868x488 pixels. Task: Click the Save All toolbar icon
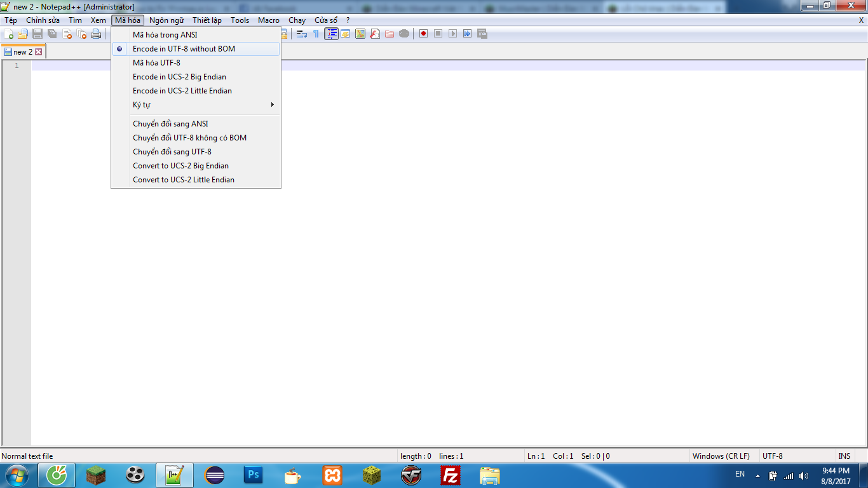(x=52, y=34)
